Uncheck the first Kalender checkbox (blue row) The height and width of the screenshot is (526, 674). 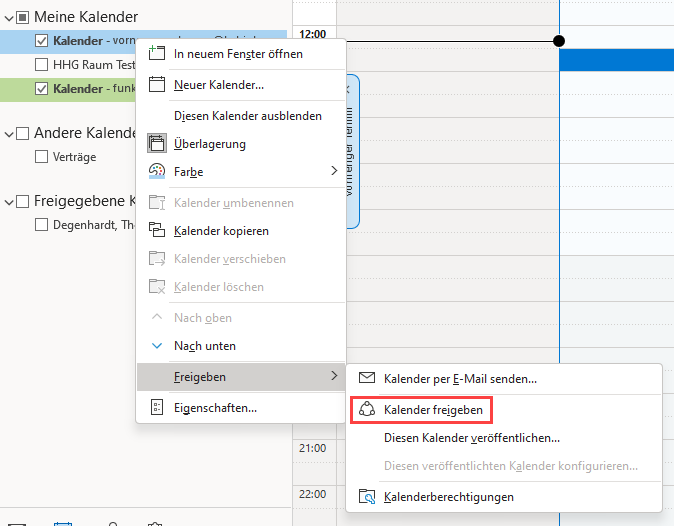click(41, 41)
